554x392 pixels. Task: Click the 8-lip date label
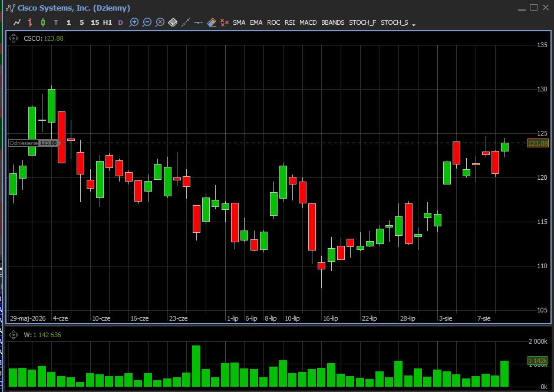coord(271,318)
